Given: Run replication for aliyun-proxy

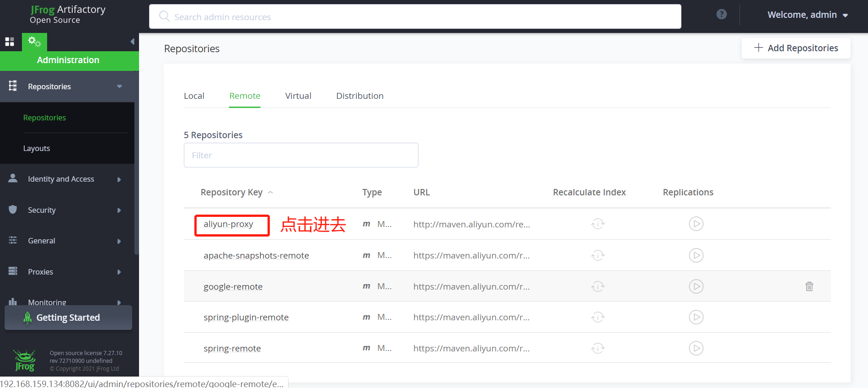Looking at the screenshot, I should click(x=696, y=224).
